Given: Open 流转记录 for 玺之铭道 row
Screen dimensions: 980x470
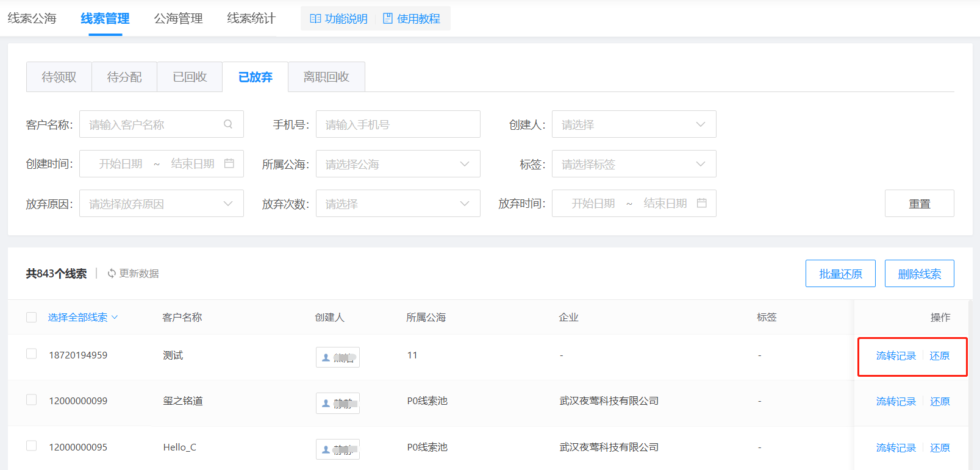Looking at the screenshot, I should pos(896,402).
